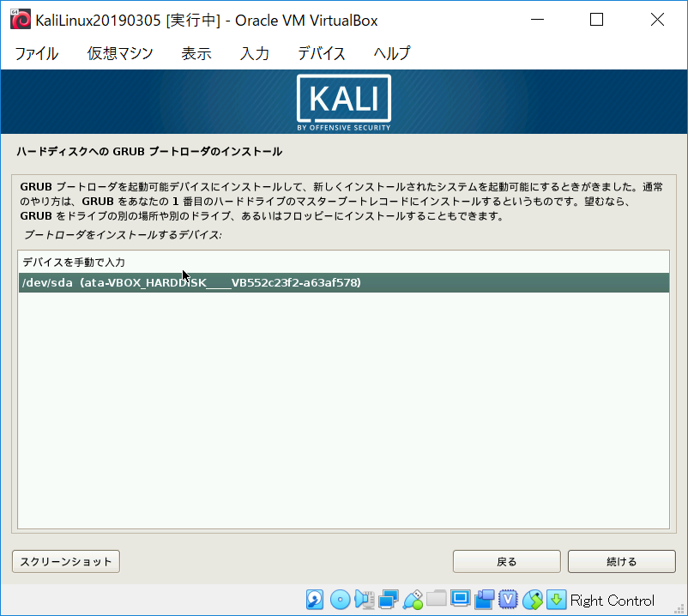Click the 戻る back button

click(507, 562)
